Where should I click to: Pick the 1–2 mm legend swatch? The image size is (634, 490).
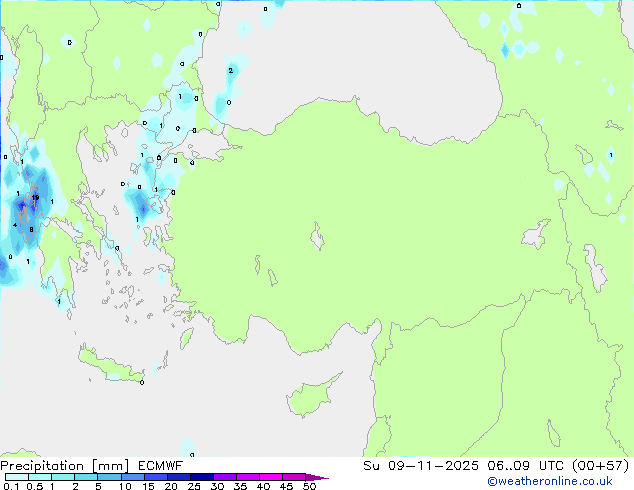coord(63,477)
